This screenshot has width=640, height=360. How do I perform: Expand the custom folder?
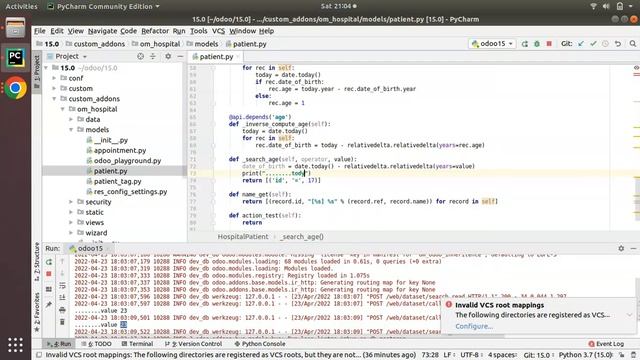pos(54,88)
